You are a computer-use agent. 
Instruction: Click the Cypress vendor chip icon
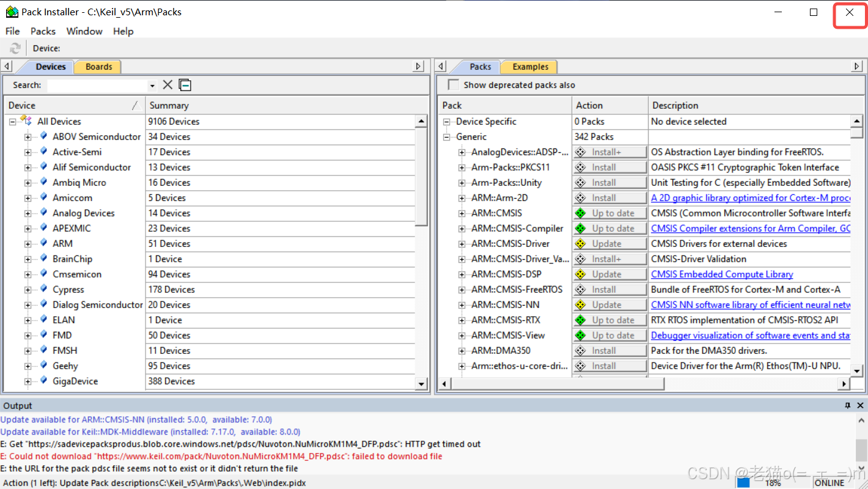tap(44, 289)
